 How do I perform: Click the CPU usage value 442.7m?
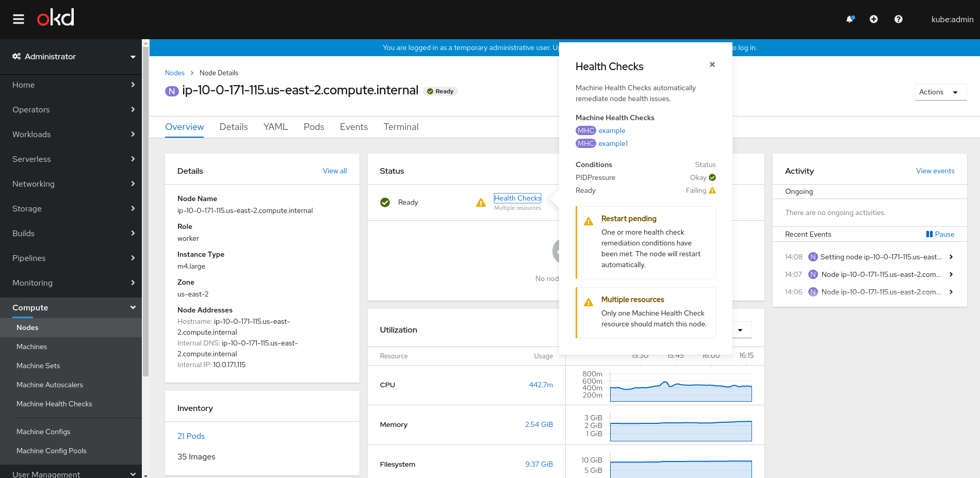[x=541, y=385]
